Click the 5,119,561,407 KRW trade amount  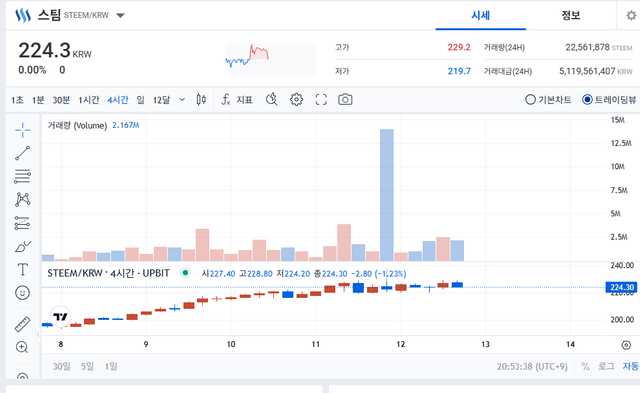click(596, 71)
